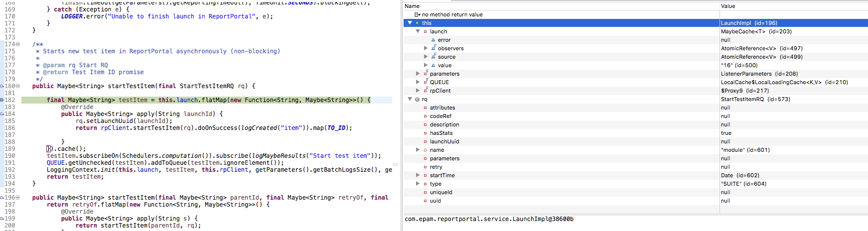Viewport: 868px width, 231px height.
Task: Click the field icon beside 'uuid'
Action: (x=425, y=201)
